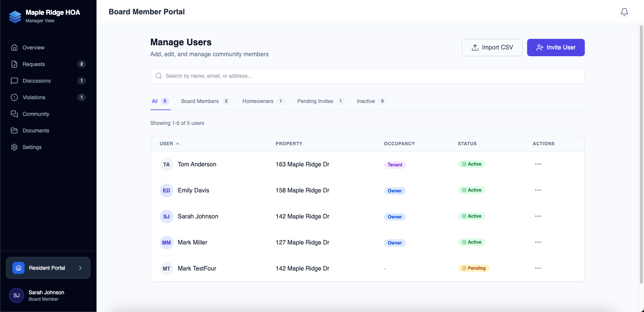Click the OCCUPANCY column header
This screenshot has height=312, width=644.
click(399, 144)
